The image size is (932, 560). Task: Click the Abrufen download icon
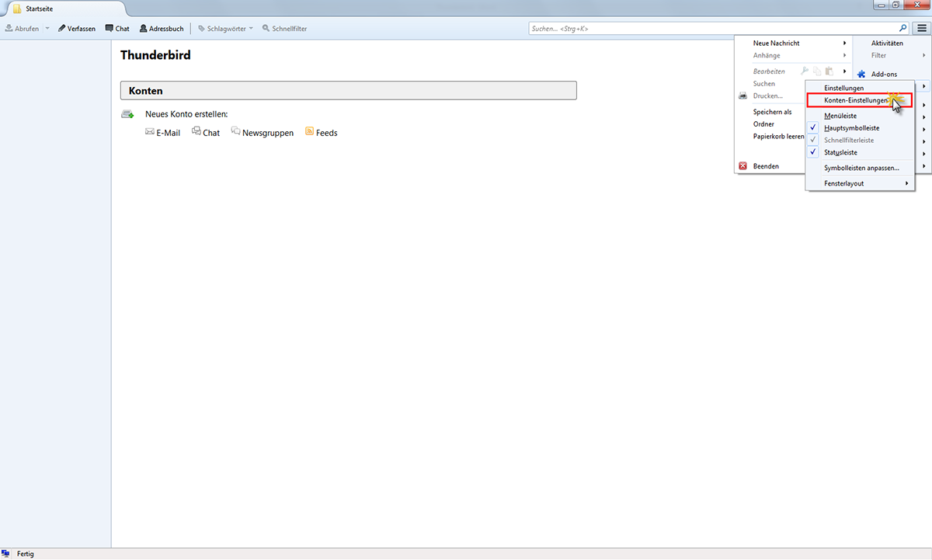(9, 29)
